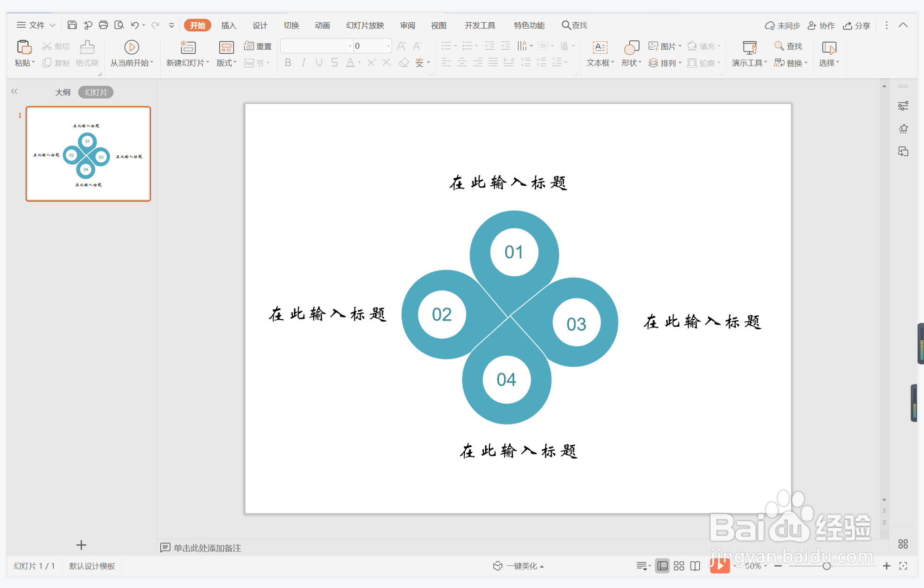Switch to the 动画 tab
924x588 pixels.
pyautogui.click(x=323, y=25)
